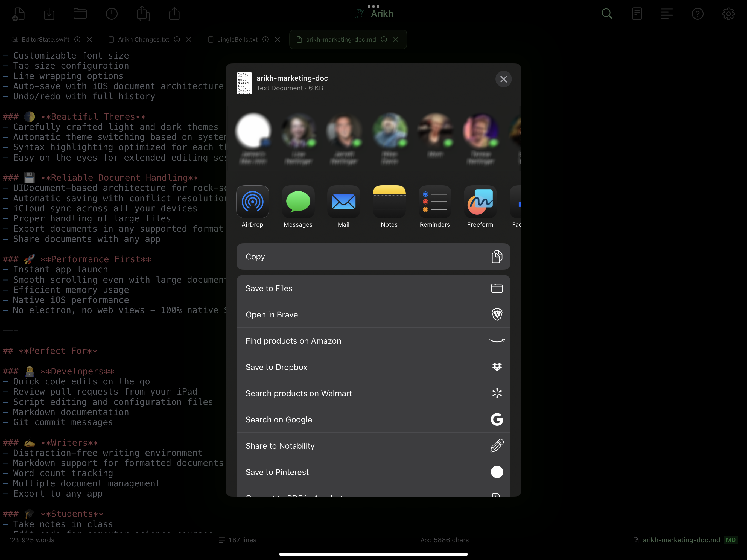
Task: Click the search magnifier in toolbar
Action: click(607, 14)
